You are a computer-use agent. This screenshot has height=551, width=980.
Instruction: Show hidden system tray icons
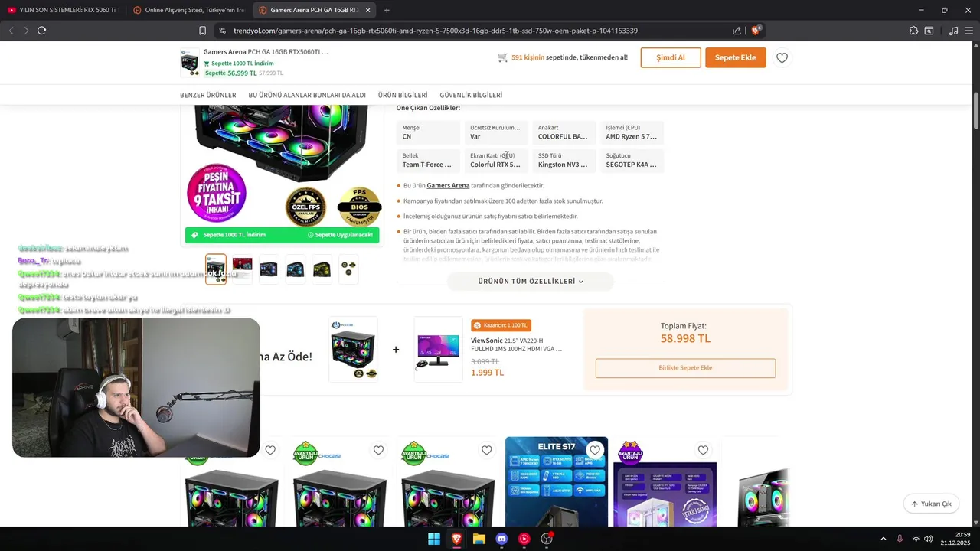[883, 539]
